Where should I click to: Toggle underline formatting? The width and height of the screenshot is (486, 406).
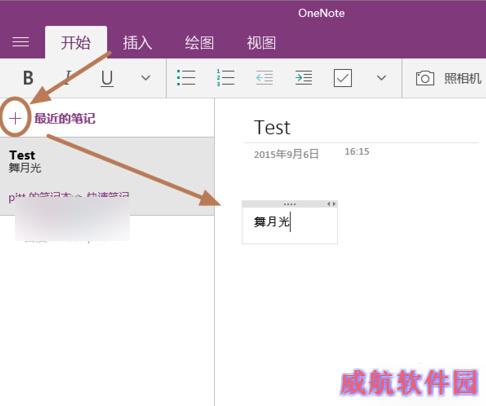pyautogui.click(x=107, y=79)
